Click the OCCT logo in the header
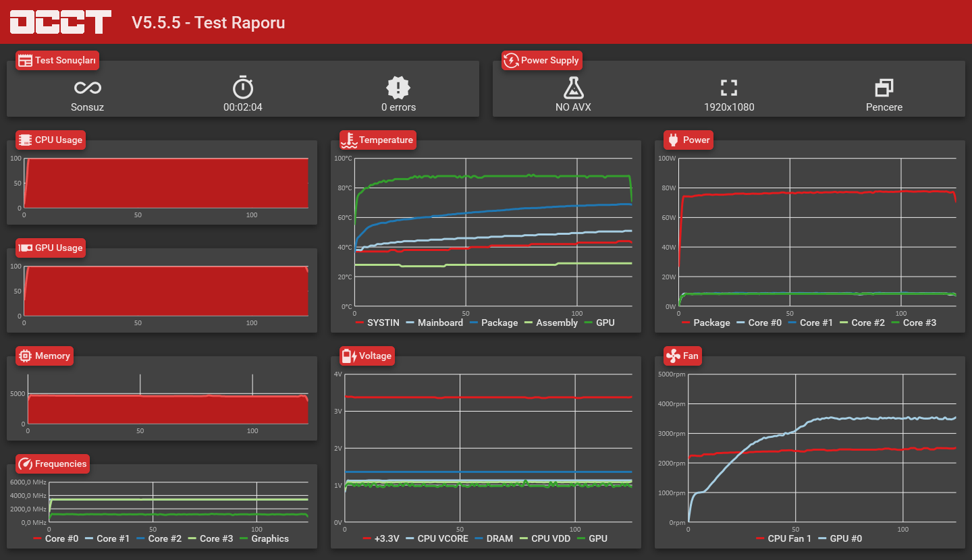 coord(60,22)
